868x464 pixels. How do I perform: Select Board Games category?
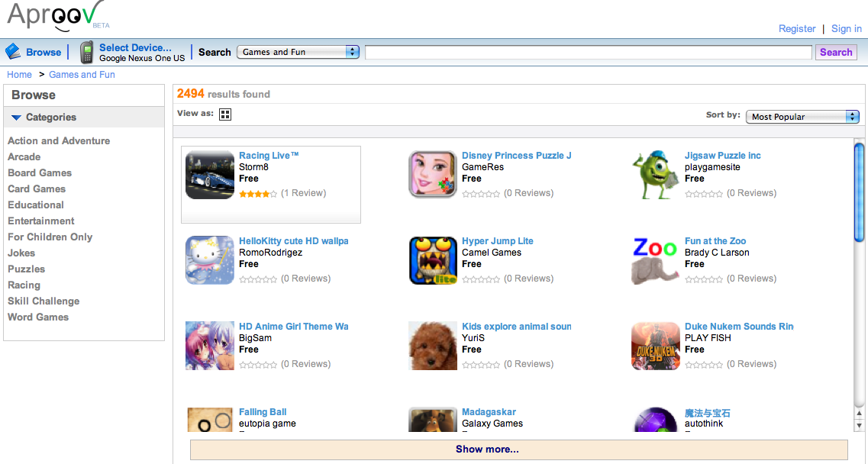(39, 172)
